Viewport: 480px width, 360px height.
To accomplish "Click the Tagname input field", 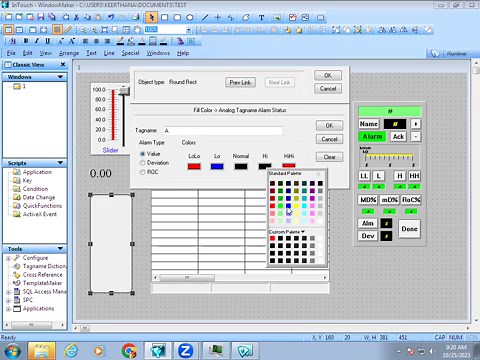I will pyautogui.click(x=223, y=131).
